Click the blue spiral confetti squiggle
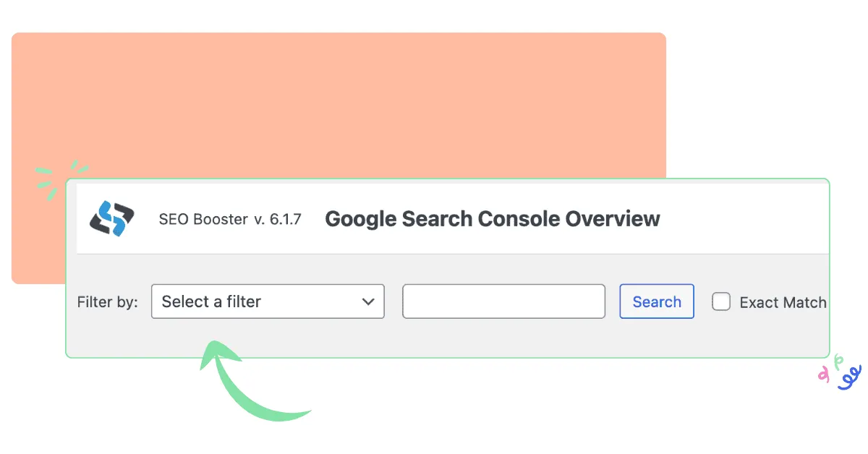 (x=850, y=378)
